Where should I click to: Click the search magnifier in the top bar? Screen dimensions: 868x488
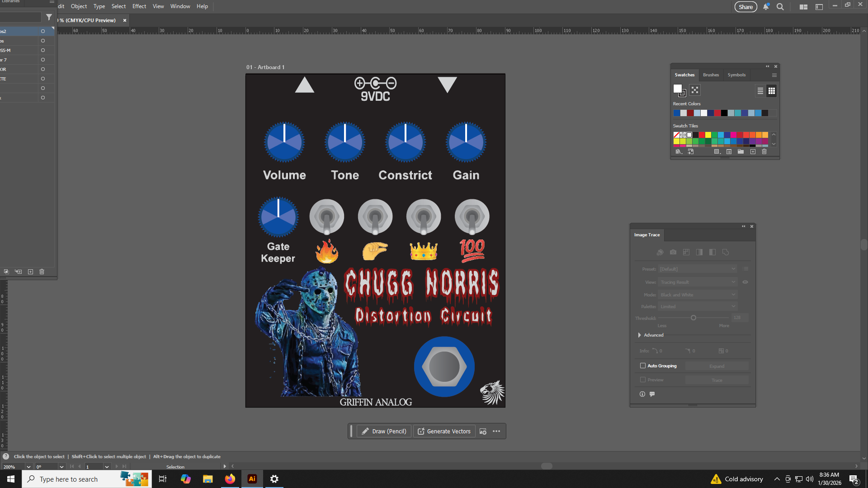click(x=780, y=7)
